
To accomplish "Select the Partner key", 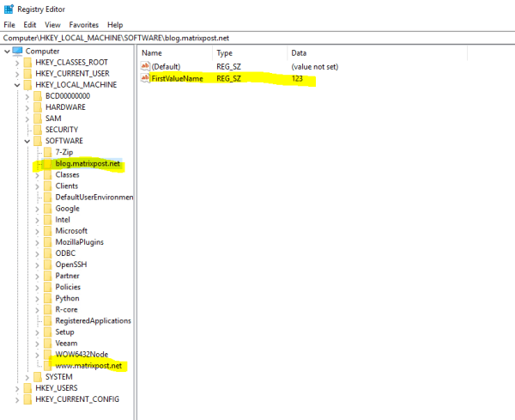I will [x=67, y=276].
